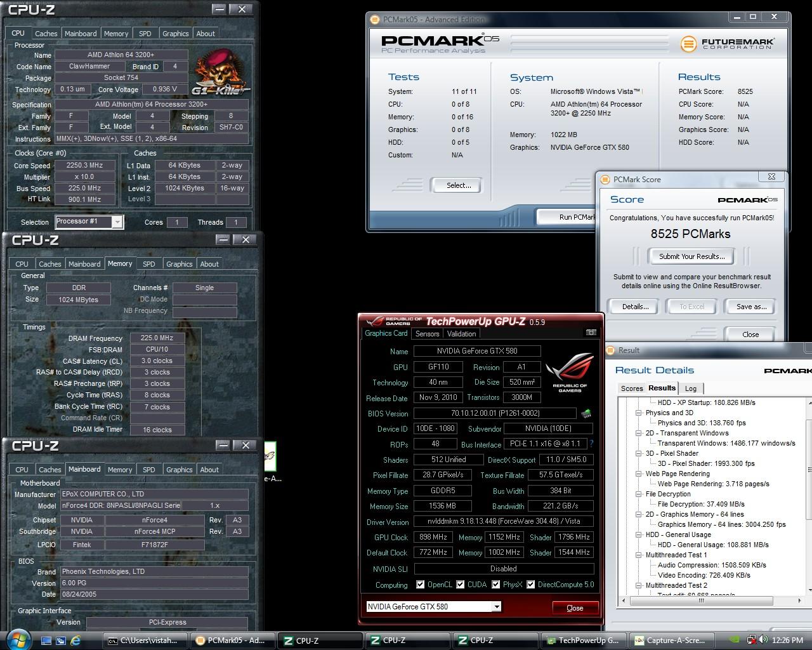Click the Result tree scroll-down arrow
This screenshot has height=650, width=812.
pos(809,590)
